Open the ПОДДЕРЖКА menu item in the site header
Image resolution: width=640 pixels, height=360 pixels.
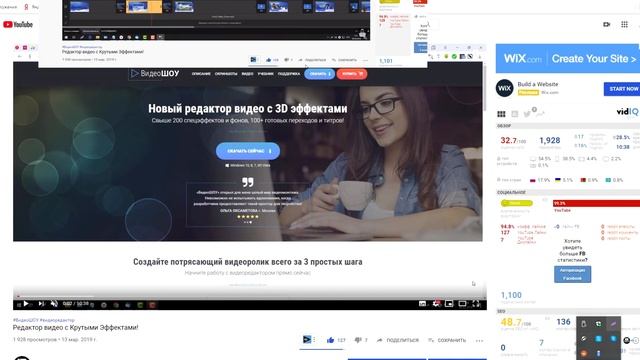[x=289, y=74]
